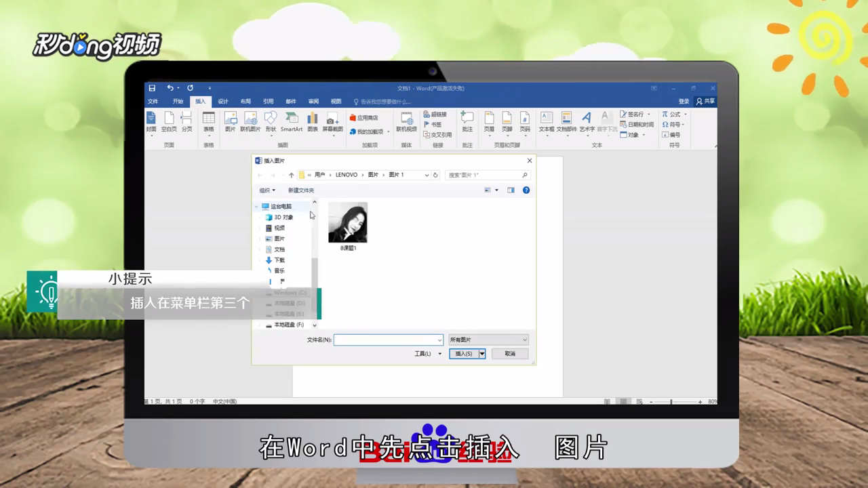Click the 联机图片 online pictures icon
Image resolution: width=868 pixels, height=488 pixels.
tap(250, 122)
